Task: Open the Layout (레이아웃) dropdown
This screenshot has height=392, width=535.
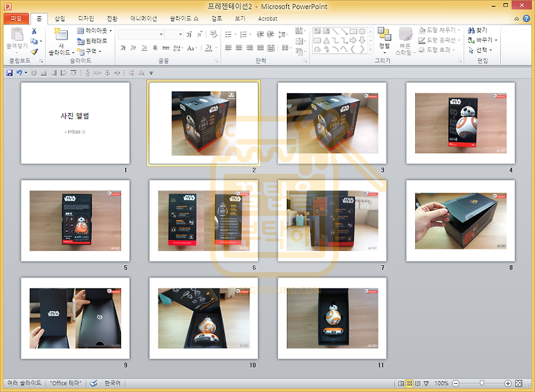Action: (x=94, y=31)
